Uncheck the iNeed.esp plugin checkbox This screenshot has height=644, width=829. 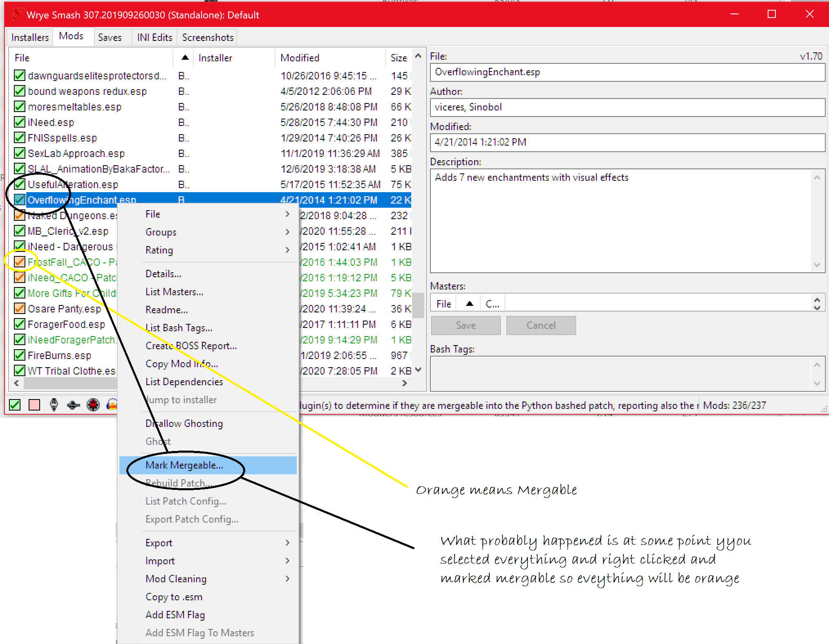(x=19, y=122)
